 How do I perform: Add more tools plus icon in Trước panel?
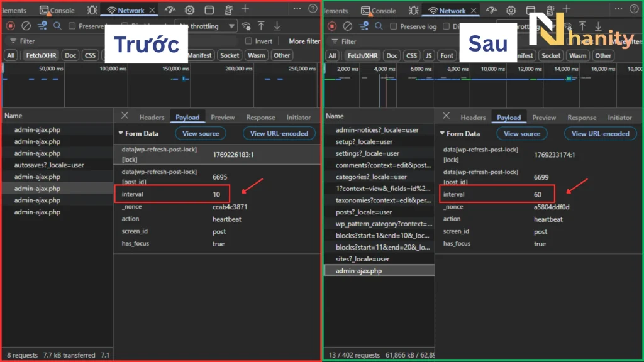click(x=245, y=9)
